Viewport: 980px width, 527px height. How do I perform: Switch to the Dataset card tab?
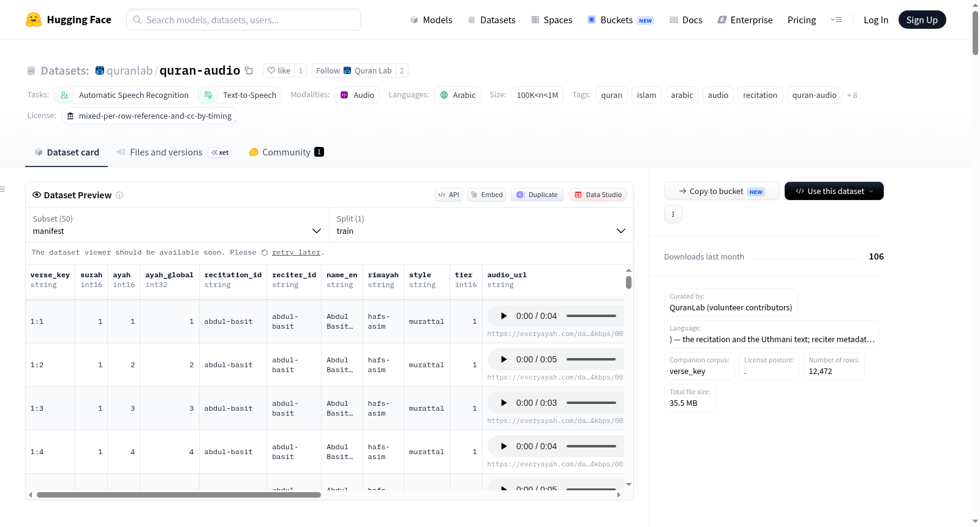tap(67, 152)
